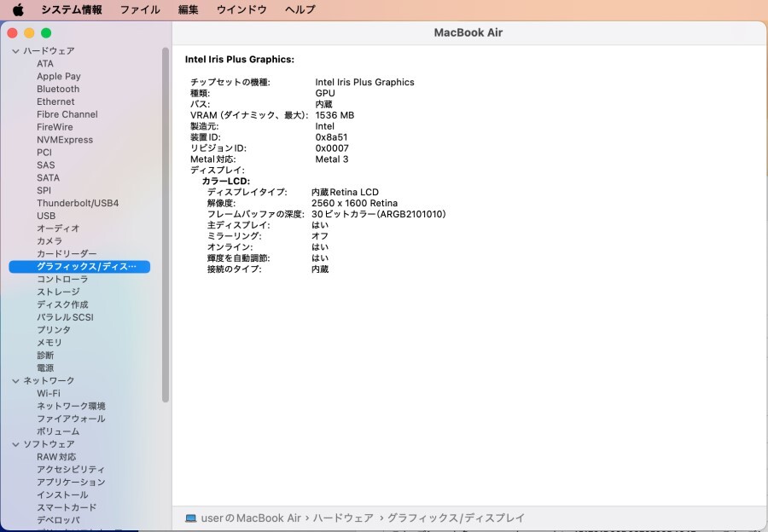Open the システム情報 menu
The width and height of the screenshot is (768, 532).
[72, 9]
